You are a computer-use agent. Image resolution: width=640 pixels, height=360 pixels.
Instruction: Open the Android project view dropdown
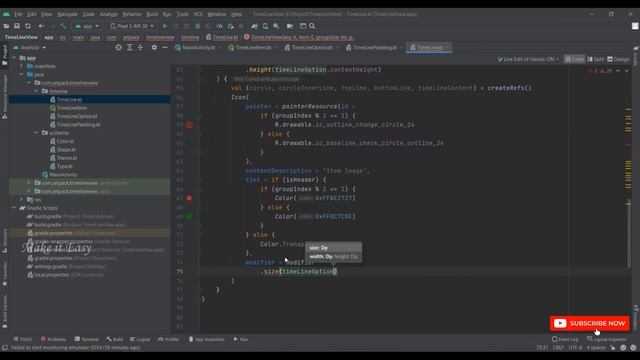tap(29, 47)
